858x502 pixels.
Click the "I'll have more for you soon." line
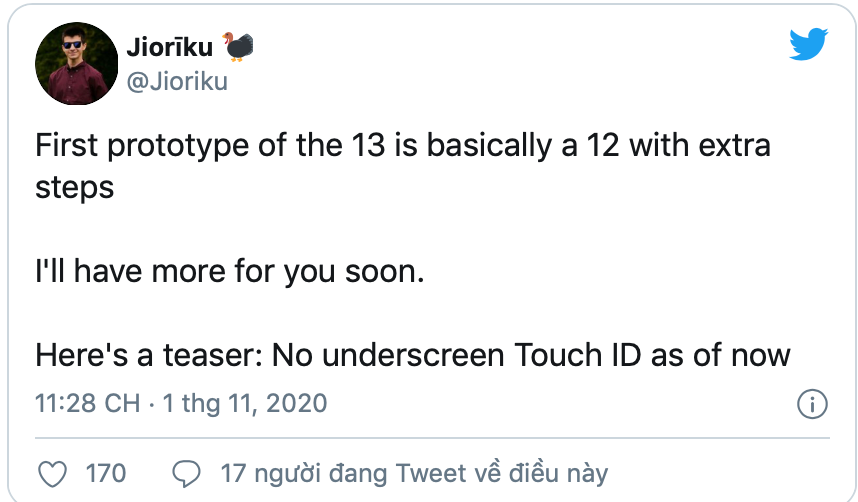[230, 271]
